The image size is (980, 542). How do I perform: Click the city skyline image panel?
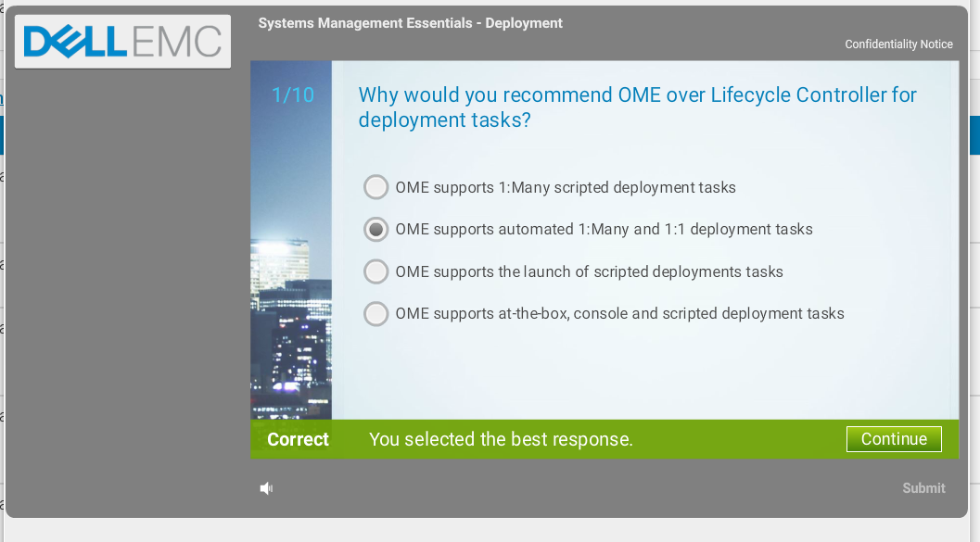pyautogui.click(x=291, y=240)
